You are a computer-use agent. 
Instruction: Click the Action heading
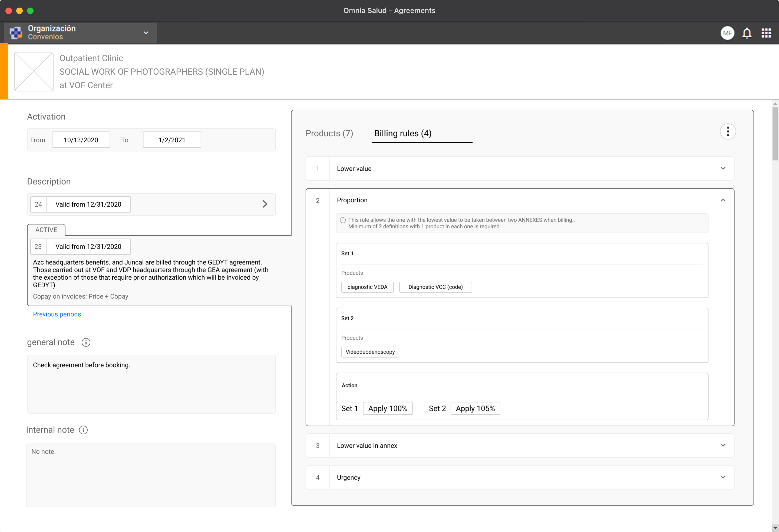click(x=349, y=385)
